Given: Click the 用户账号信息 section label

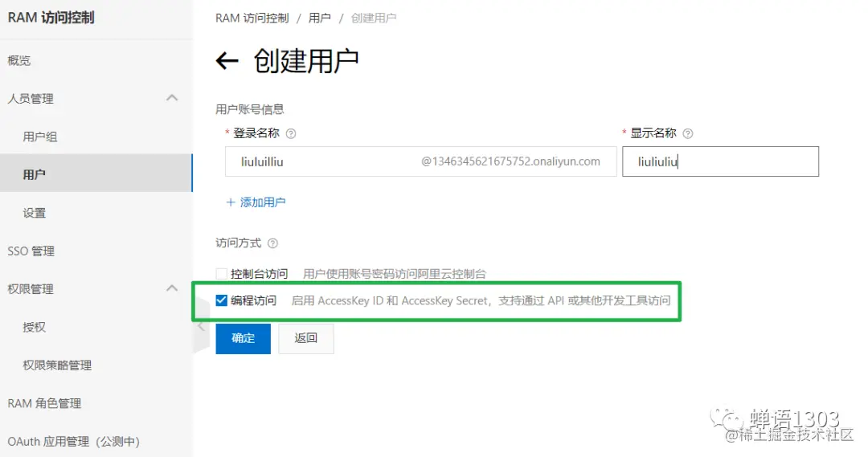Looking at the screenshot, I should pos(250,109).
